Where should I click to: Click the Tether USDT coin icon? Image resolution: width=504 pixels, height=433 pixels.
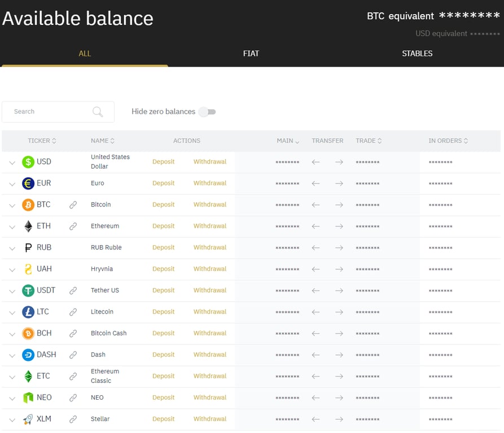(x=28, y=290)
